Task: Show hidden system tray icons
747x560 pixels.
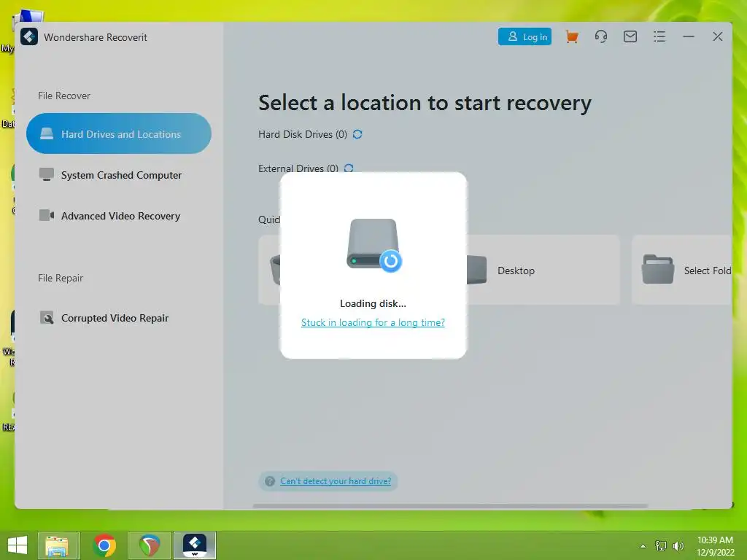Action: [x=643, y=546]
